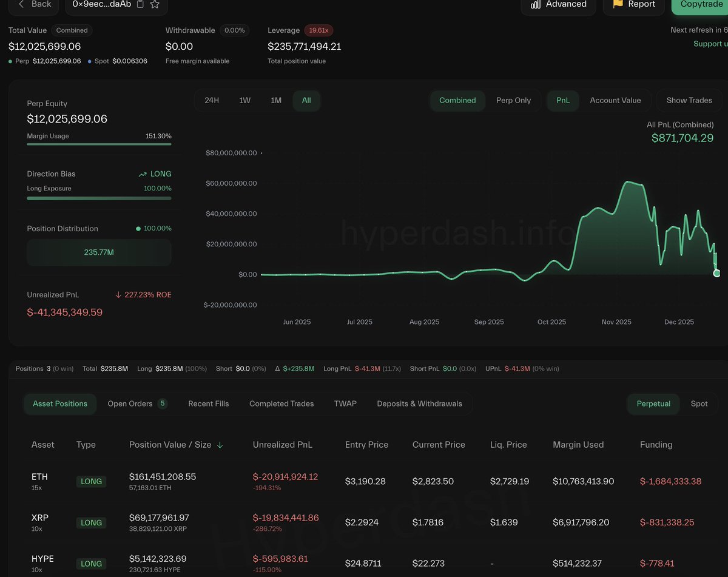
Task: Toggle positions table to Spot
Action: pyautogui.click(x=699, y=403)
